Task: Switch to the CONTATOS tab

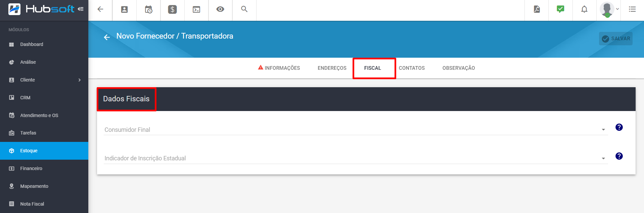Action: 412,68
